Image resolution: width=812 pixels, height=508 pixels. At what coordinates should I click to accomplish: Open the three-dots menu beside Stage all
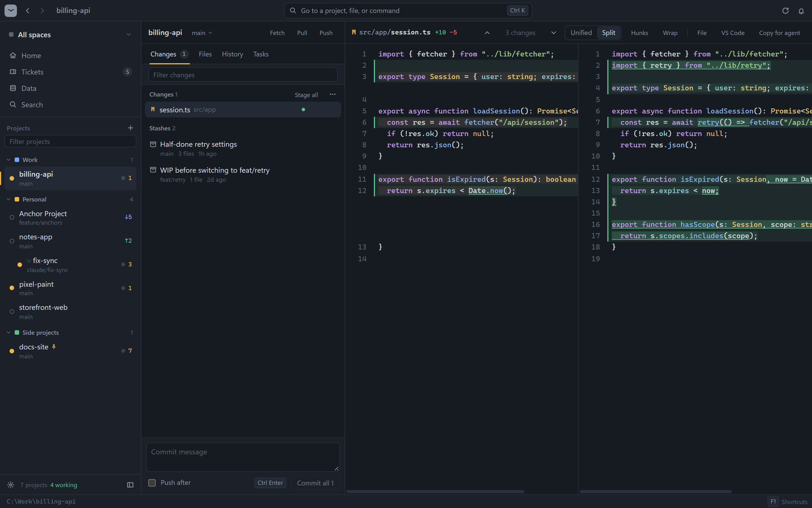[x=332, y=95]
